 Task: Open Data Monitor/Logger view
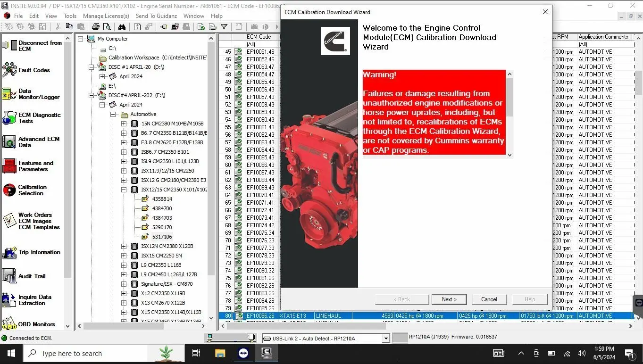tap(31, 94)
